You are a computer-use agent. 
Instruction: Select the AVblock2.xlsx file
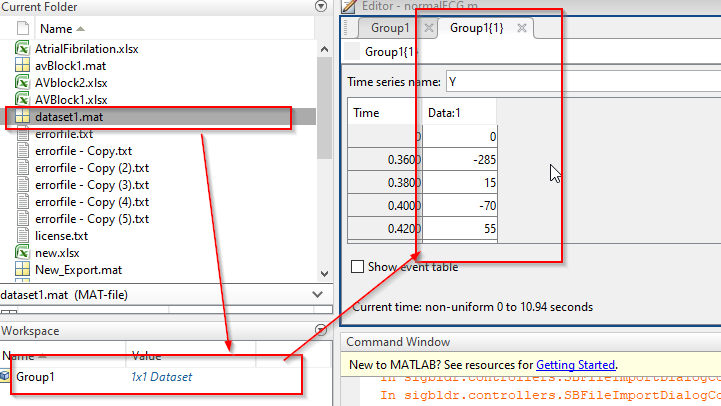pyautogui.click(x=71, y=83)
